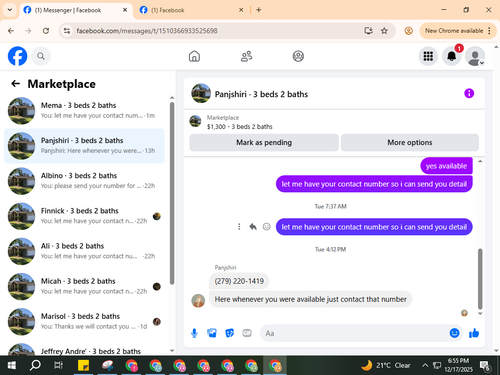Choose a sticker from the sticker icon

point(229,333)
